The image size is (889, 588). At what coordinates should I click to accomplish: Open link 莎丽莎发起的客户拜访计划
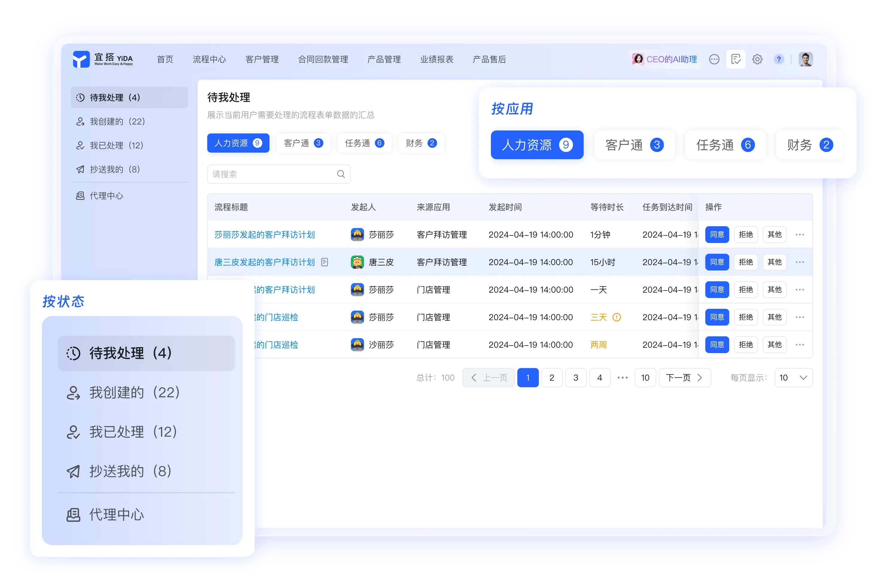[264, 235]
